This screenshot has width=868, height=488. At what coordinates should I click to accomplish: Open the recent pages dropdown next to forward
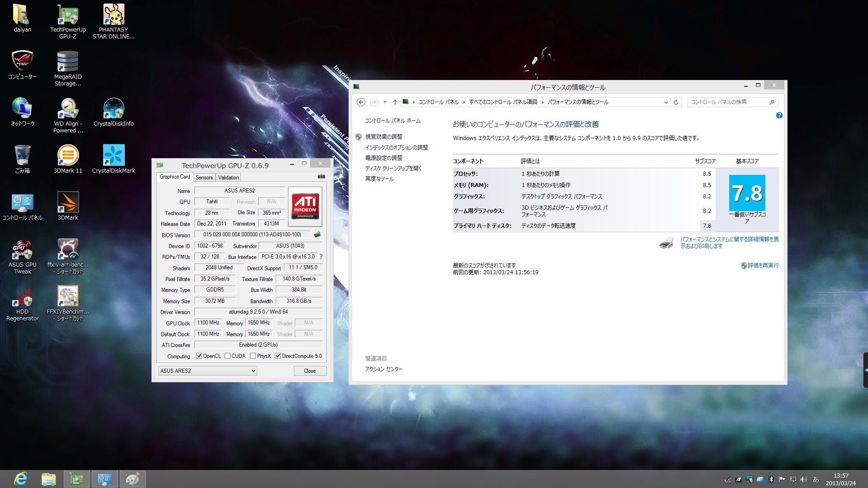385,102
